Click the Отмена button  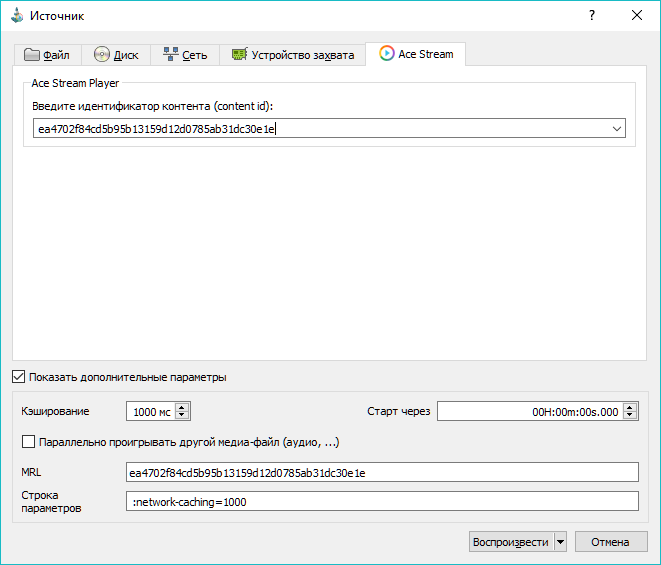[611, 542]
